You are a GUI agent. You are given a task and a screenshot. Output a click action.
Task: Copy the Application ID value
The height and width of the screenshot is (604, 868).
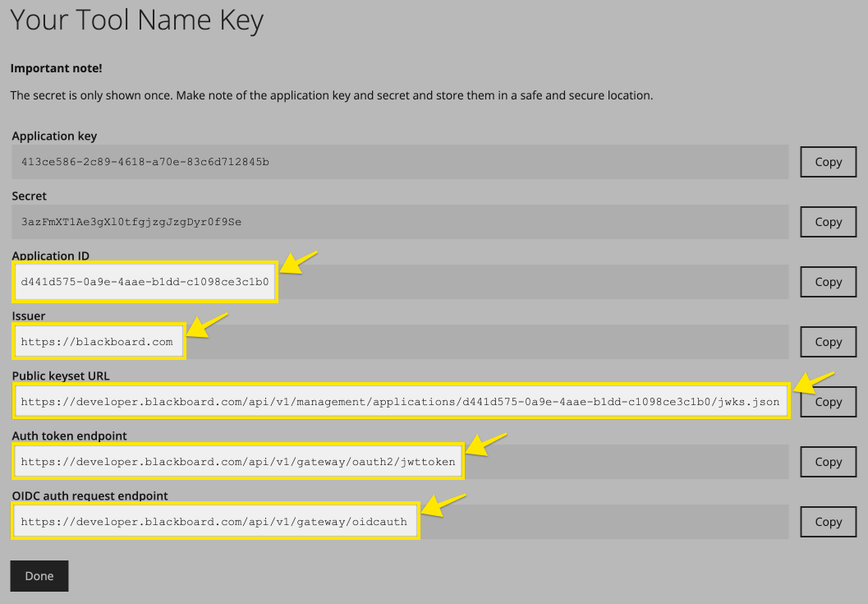(x=828, y=282)
